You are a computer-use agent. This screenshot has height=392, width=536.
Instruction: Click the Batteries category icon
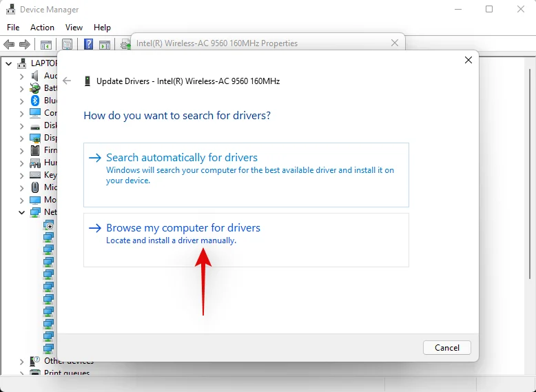pyautogui.click(x=35, y=88)
